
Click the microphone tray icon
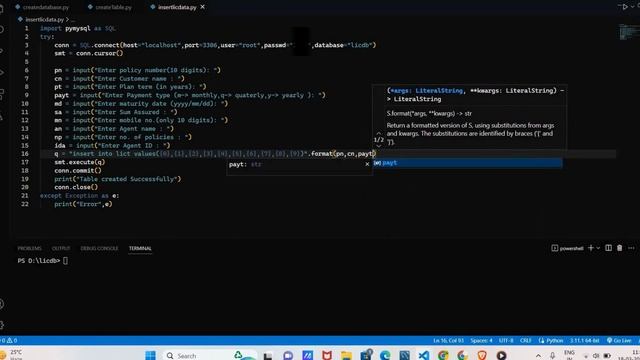pyautogui.click(x=552, y=356)
